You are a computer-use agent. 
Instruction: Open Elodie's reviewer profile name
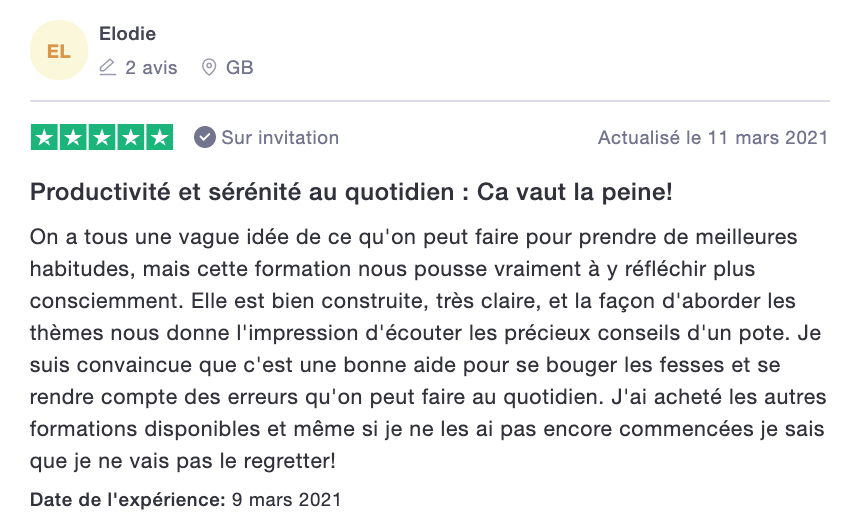(x=127, y=34)
